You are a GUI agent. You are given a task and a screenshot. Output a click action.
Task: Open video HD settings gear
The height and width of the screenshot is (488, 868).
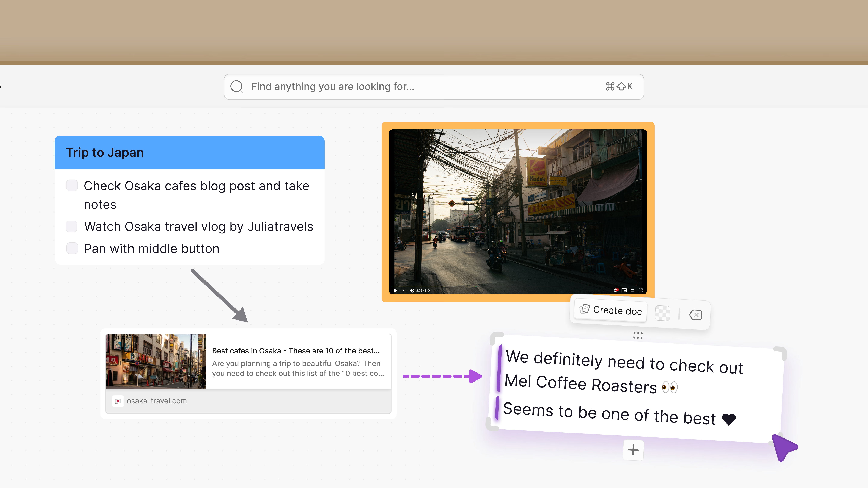tap(616, 290)
